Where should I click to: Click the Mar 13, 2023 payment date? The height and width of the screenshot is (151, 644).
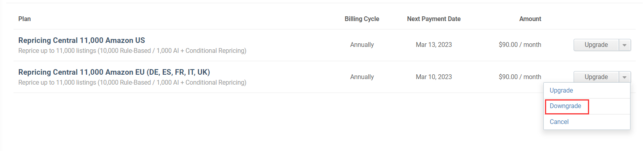(x=434, y=45)
